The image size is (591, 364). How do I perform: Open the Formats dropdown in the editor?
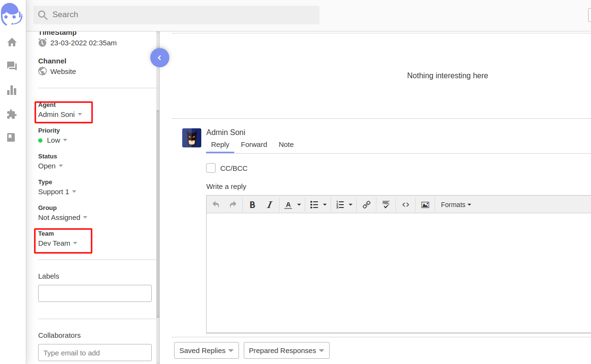[x=456, y=205]
